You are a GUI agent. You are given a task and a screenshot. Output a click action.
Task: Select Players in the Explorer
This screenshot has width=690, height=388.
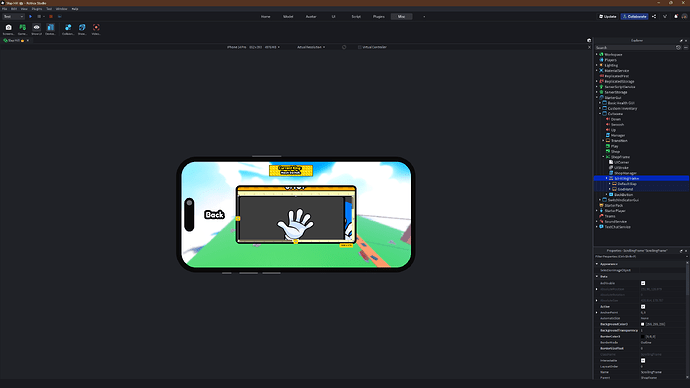(x=610, y=60)
